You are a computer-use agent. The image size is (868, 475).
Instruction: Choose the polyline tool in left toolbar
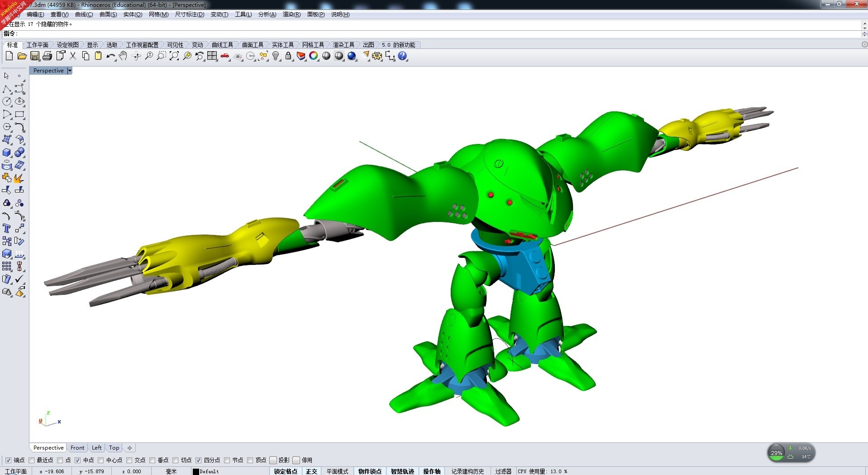pyautogui.click(x=7, y=89)
